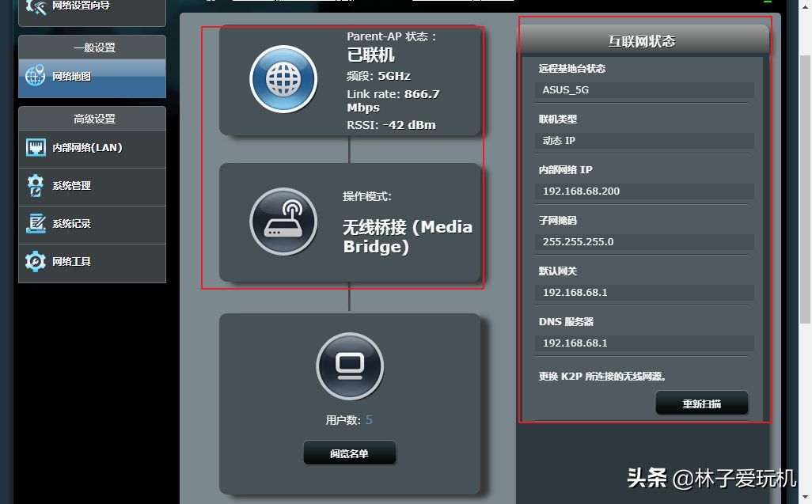
Task: Click the 互联网状态 panel header
Action: point(641,41)
